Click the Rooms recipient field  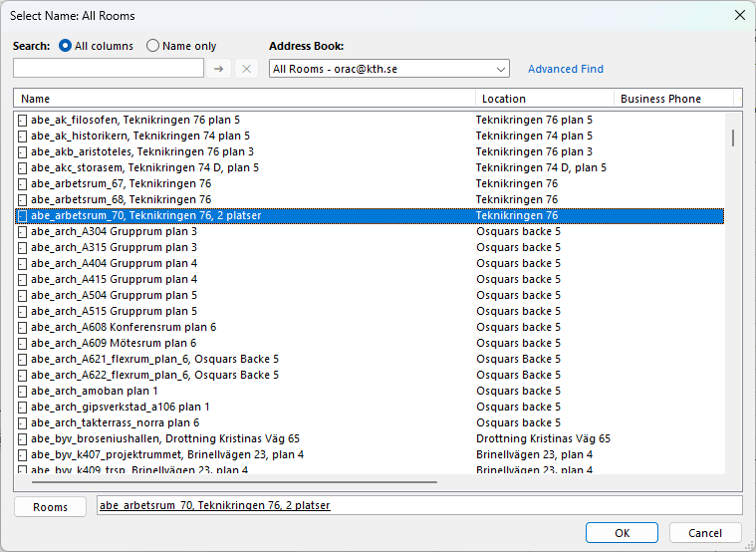coord(419,505)
